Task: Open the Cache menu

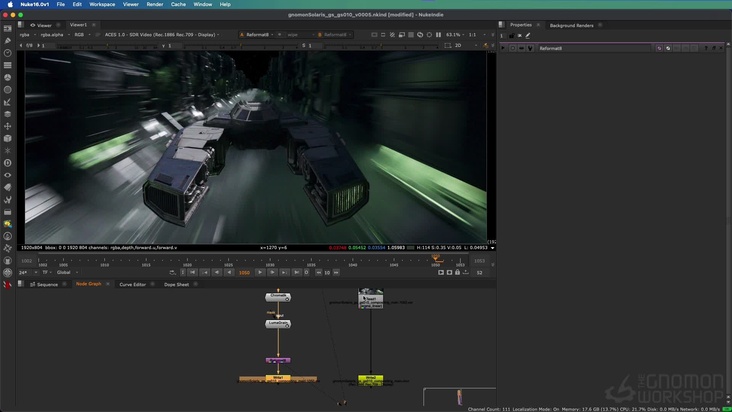Action: click(x=178, y=4)
